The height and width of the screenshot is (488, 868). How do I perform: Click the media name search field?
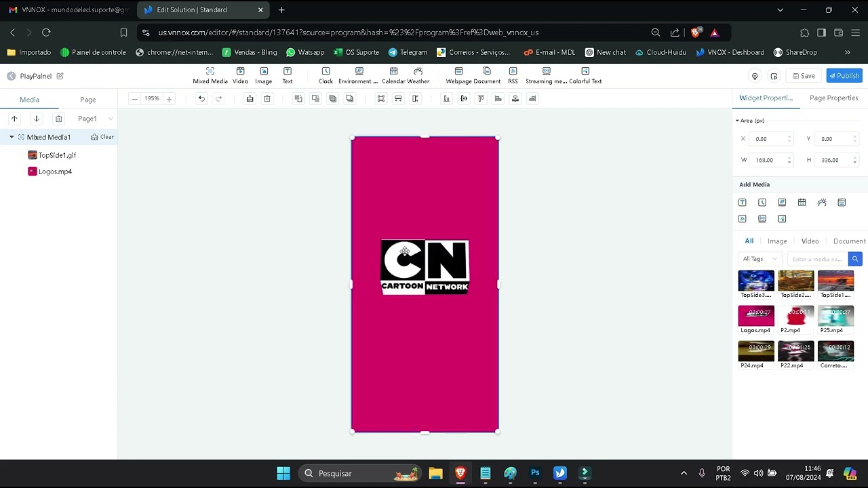tap(818, 259)
